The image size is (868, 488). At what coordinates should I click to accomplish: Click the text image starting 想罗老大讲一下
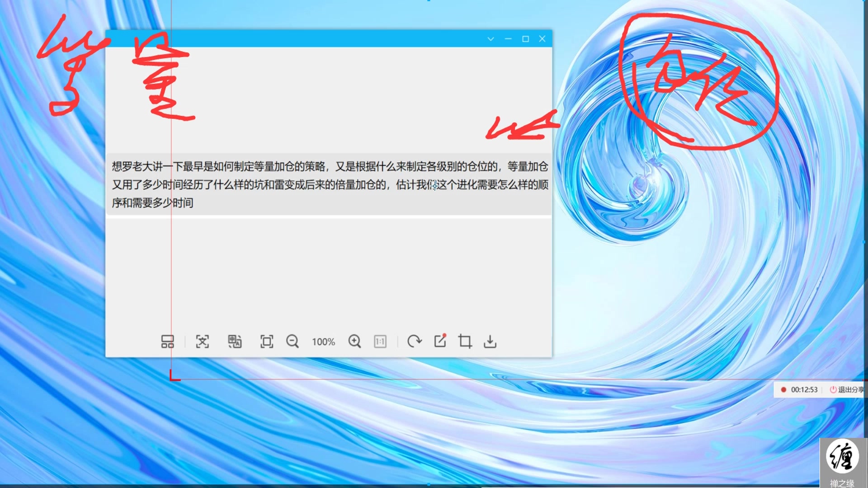pos(329,184)
